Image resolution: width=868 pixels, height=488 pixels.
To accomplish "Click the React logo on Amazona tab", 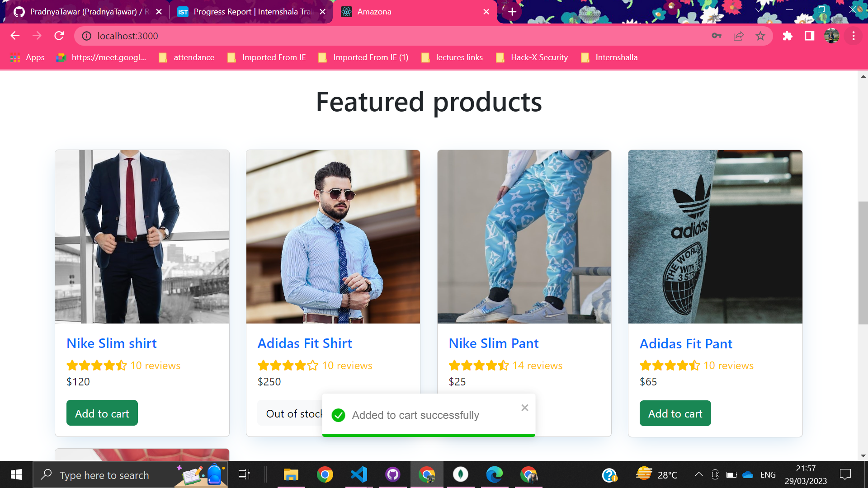I will pos(346,12).
